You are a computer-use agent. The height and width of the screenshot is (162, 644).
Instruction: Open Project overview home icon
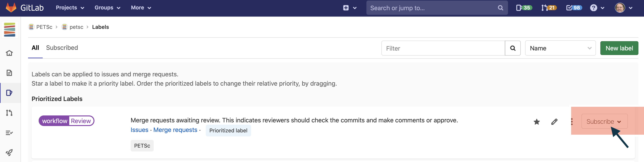(x=9, y=53)
